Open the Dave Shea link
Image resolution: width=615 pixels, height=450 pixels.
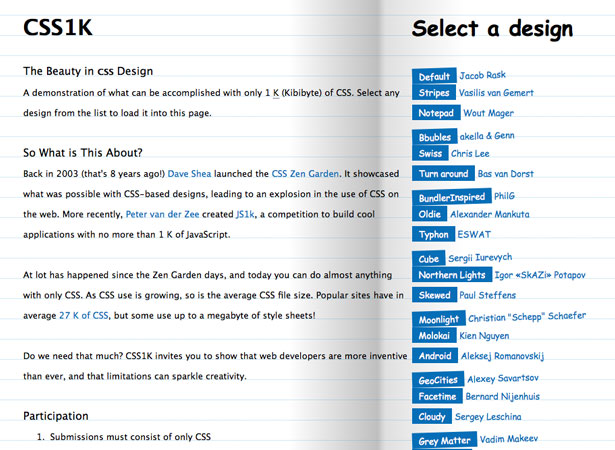(189, 174)
